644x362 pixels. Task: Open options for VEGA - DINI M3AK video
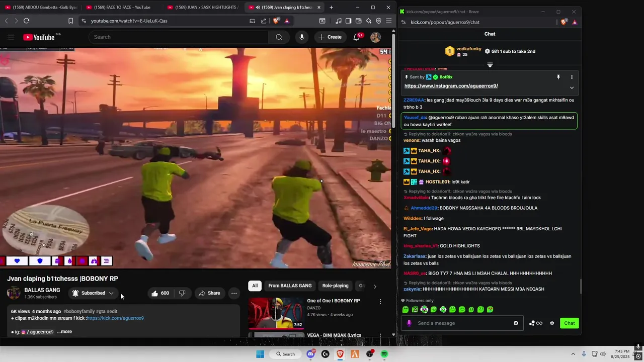[x=380, y=335]
